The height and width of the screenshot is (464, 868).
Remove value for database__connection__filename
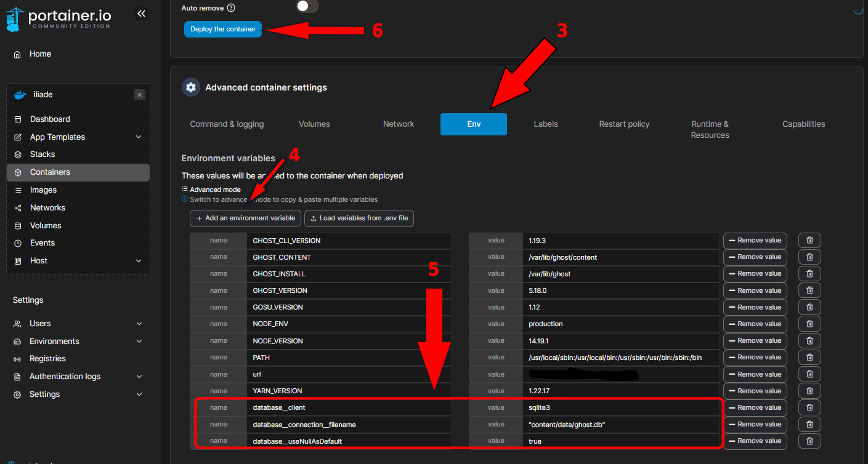[755, 424]
